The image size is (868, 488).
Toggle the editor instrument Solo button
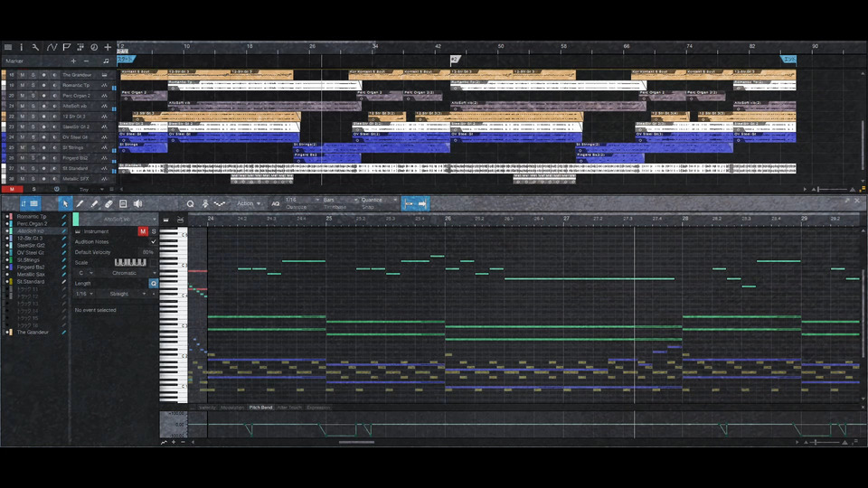pos(154,231)
